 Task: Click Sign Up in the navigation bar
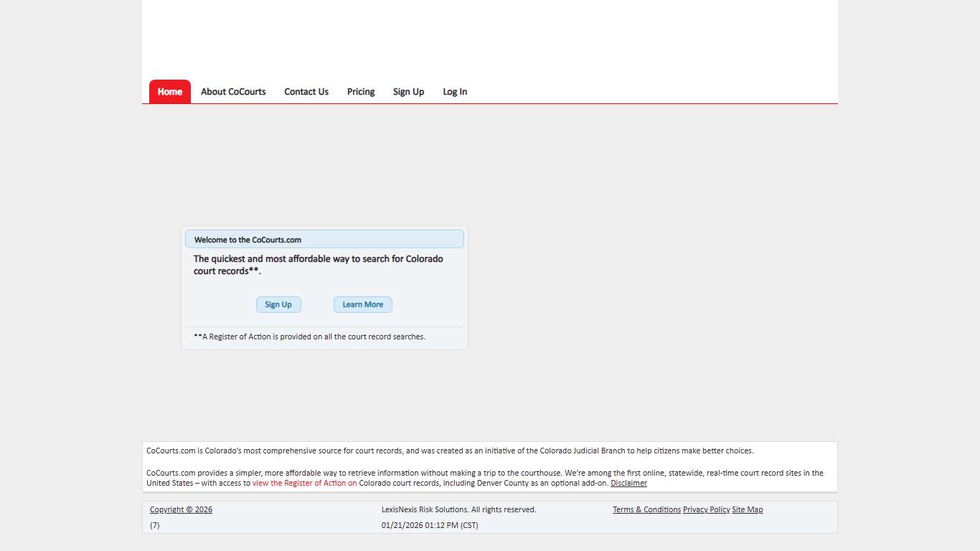pyautogui.click(x=408, y=92)
